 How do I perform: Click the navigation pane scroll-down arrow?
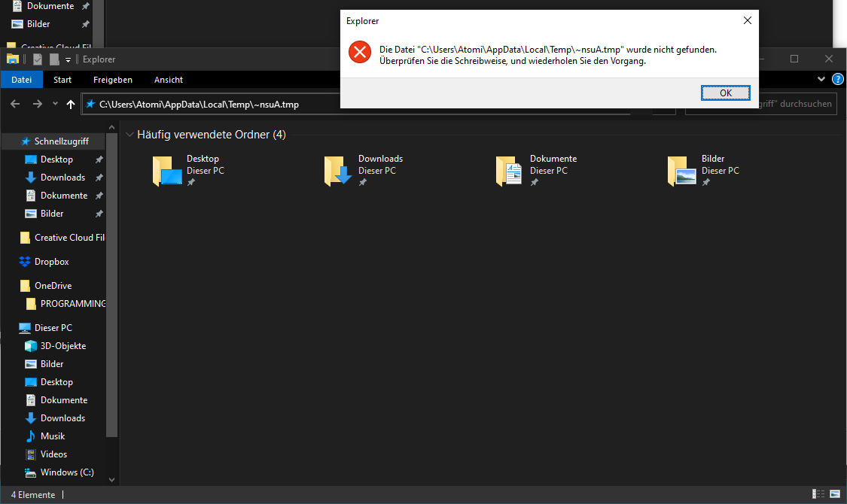pyautogui.click(x=112, y=479)
